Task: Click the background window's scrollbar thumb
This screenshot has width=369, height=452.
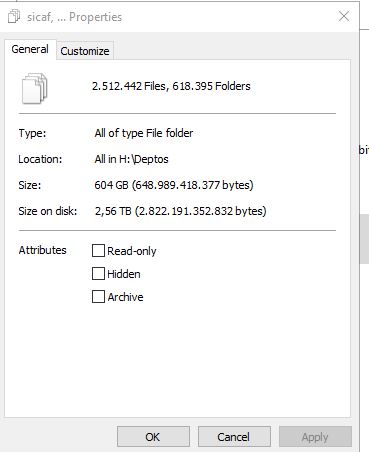Action: (364, 239)
